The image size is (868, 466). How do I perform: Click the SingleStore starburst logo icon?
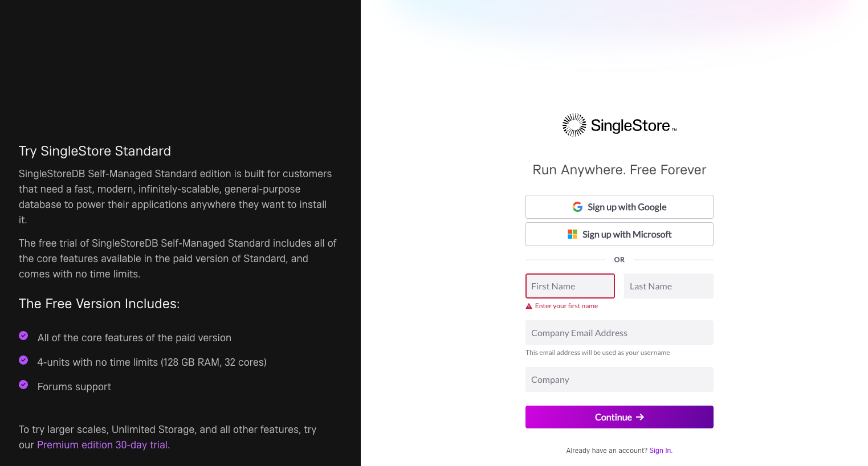point(574,125)
